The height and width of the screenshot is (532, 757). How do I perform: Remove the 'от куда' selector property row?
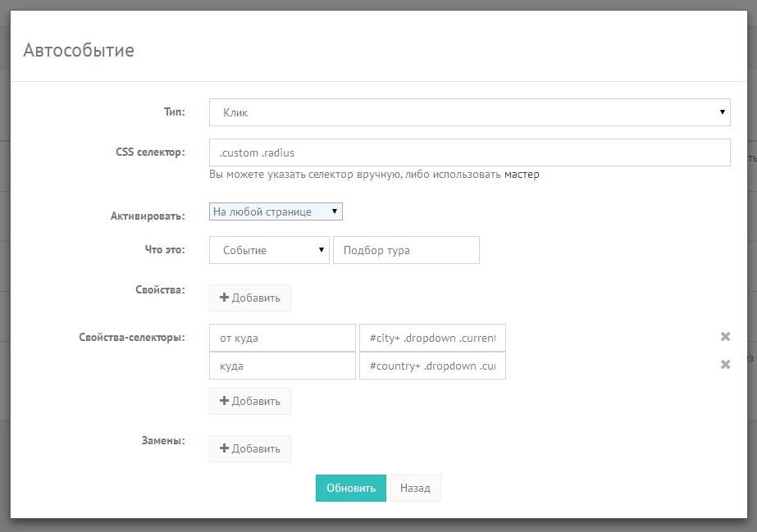pyautogui.click(x=725, y=337)
